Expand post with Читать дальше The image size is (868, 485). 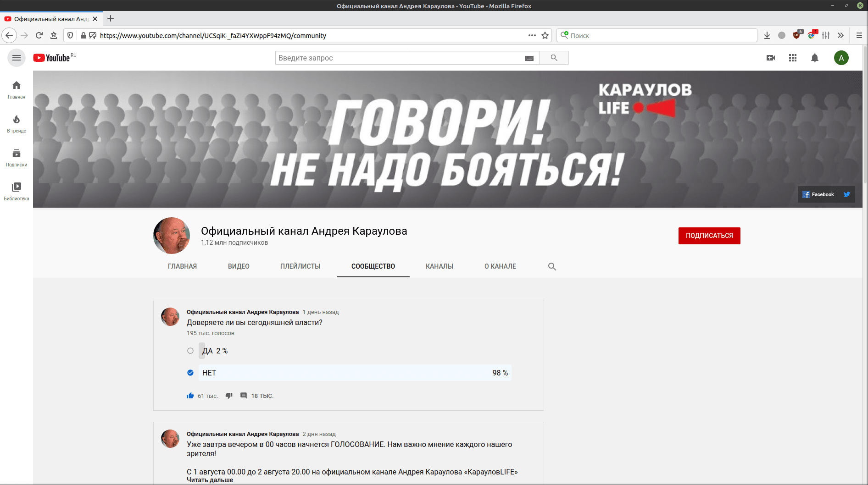(x=210, y=480)
